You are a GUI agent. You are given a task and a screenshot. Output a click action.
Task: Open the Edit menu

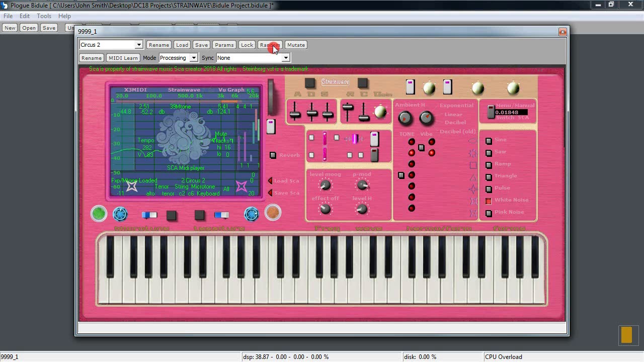[25, 16]
